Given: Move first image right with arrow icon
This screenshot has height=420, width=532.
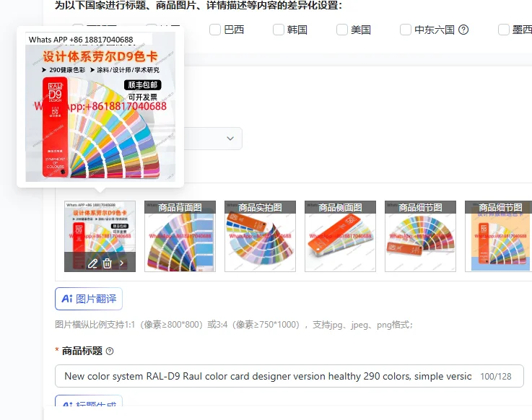Looking at the screenshot, I should pos(121,263).
